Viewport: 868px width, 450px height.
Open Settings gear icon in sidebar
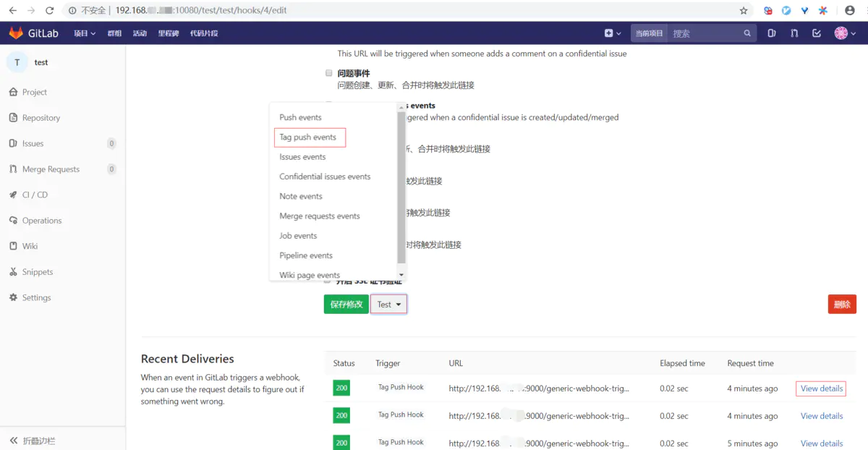(x=13, y=297)
